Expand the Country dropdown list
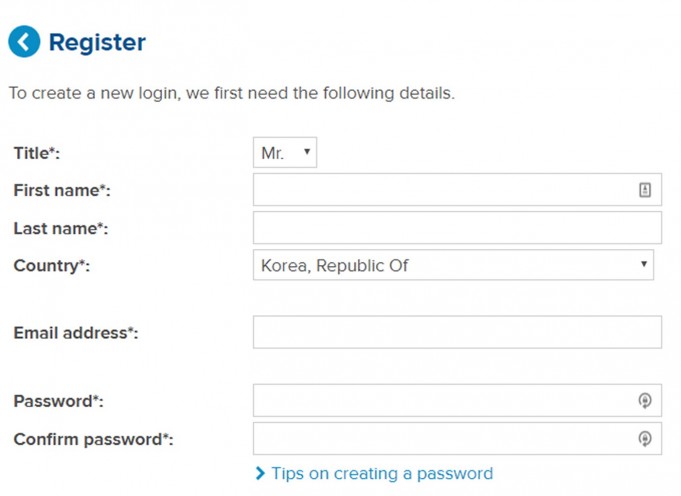Screen dimensions: 681x496 coord(453,265)
